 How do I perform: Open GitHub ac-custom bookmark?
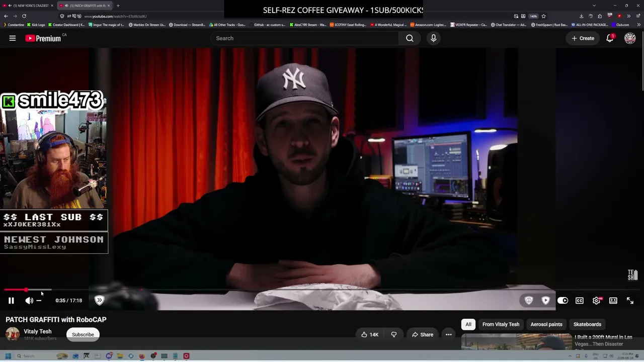click(267, 25)
